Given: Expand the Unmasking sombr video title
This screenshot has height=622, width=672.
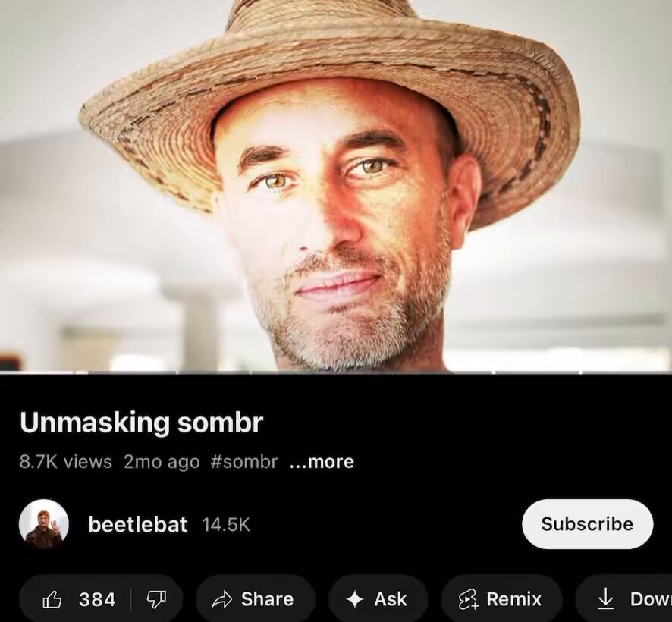Looking at the screenshot, I should tap(141, 423).
